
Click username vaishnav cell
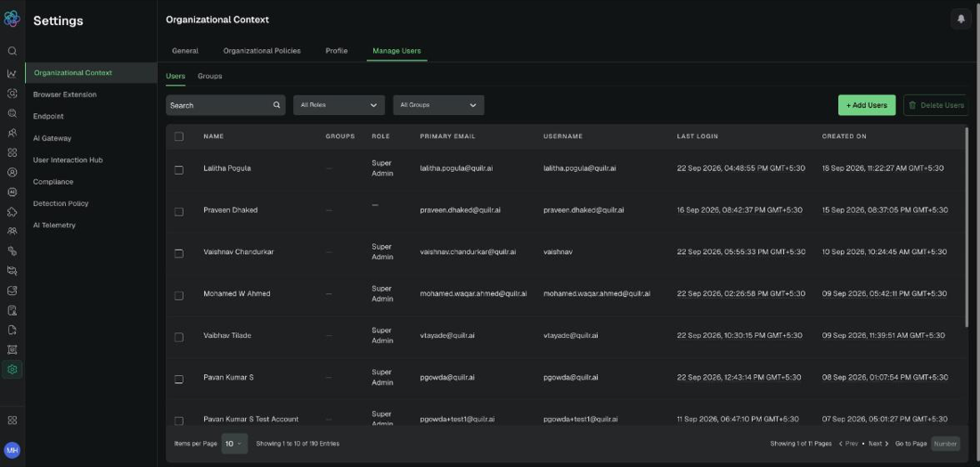point(558,252)
